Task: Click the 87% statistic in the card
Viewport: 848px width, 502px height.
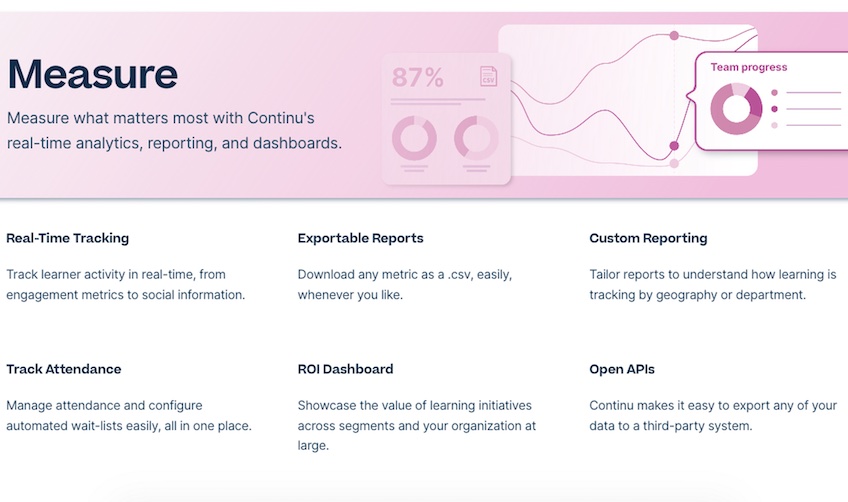Action: coord(418,77)
